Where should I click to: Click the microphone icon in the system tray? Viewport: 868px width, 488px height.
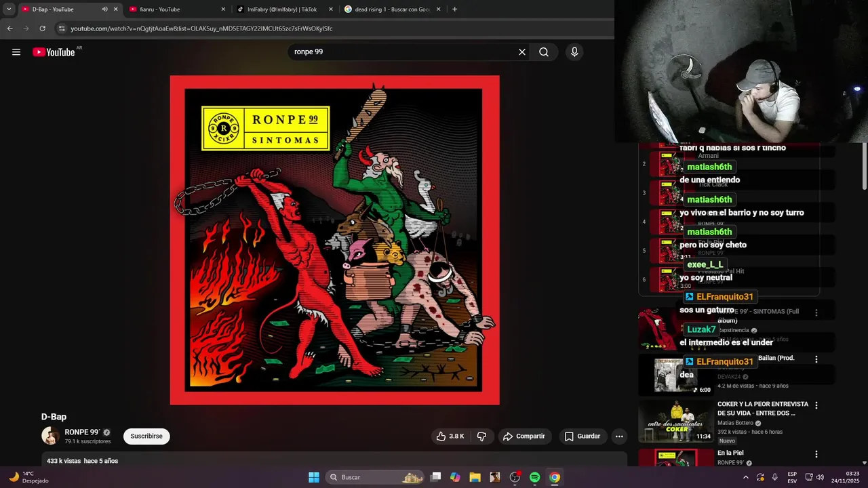pyautogui.click(x=774, y=477)
